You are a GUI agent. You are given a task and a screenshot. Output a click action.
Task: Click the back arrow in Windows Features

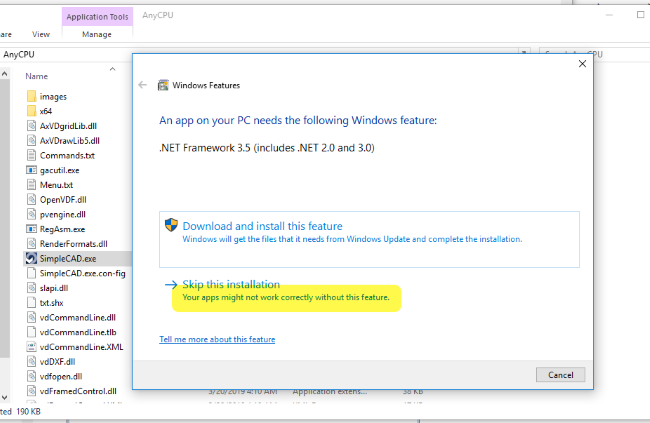tap(143, 85)
